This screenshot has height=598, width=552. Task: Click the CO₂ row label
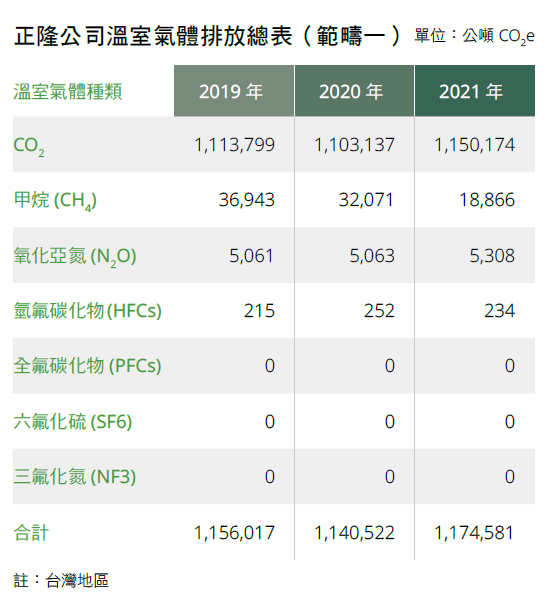29,146
